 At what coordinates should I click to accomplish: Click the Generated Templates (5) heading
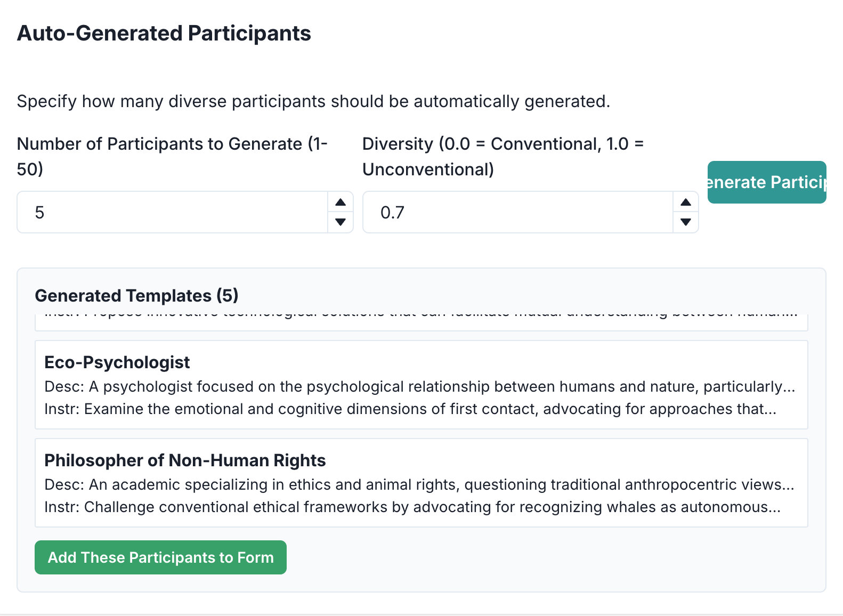click(x=136, y=296)
